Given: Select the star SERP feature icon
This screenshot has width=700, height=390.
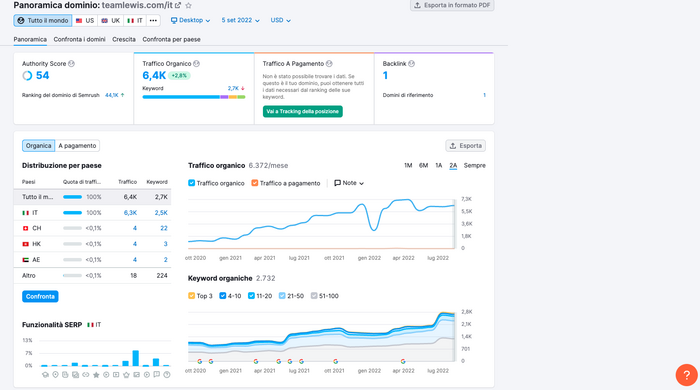Looking at the screenshot, I should click(96, 375).
